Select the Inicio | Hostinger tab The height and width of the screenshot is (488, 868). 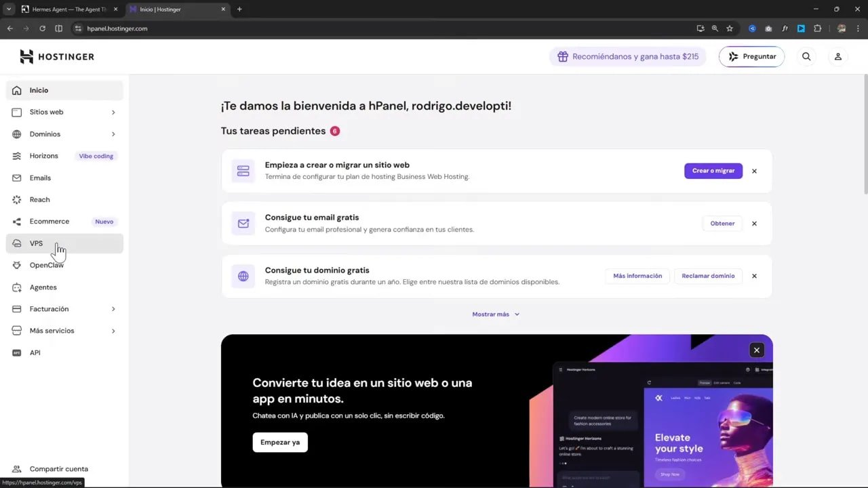pos(178,9)
